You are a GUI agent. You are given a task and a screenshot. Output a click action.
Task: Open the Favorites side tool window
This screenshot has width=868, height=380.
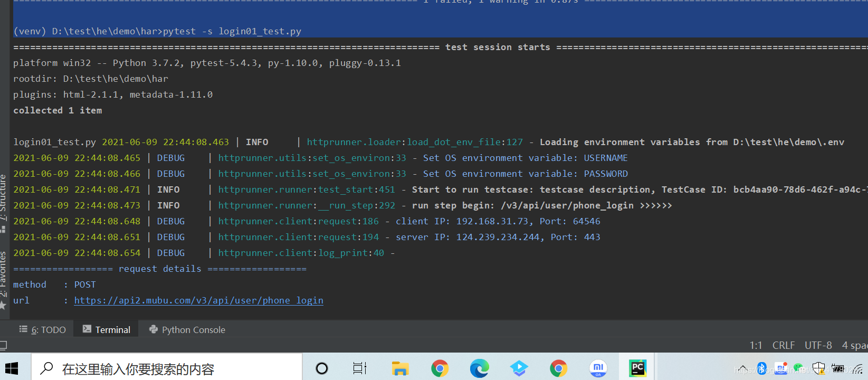pyautogui.click(x=3, y=280)
